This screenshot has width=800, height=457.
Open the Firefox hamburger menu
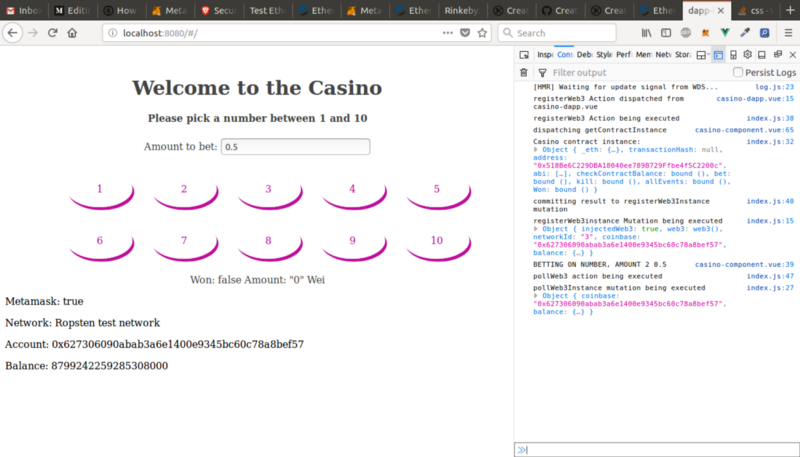(788, 33)
